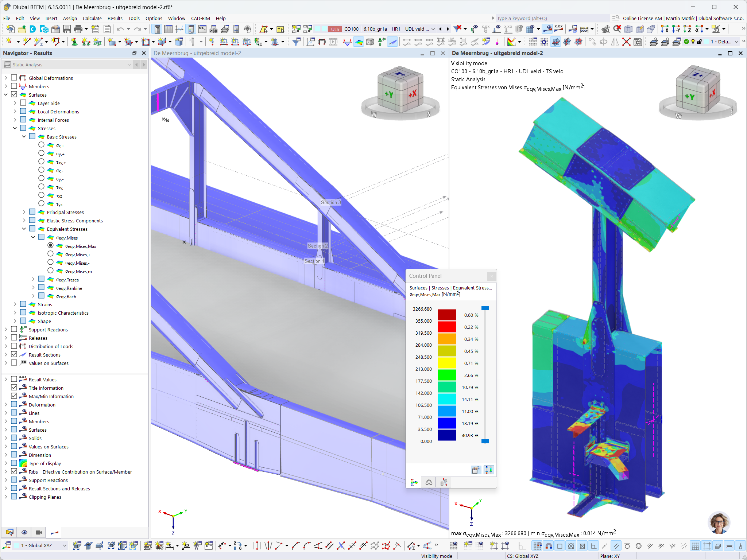Click the new node star icon

[x=9, y=42]
